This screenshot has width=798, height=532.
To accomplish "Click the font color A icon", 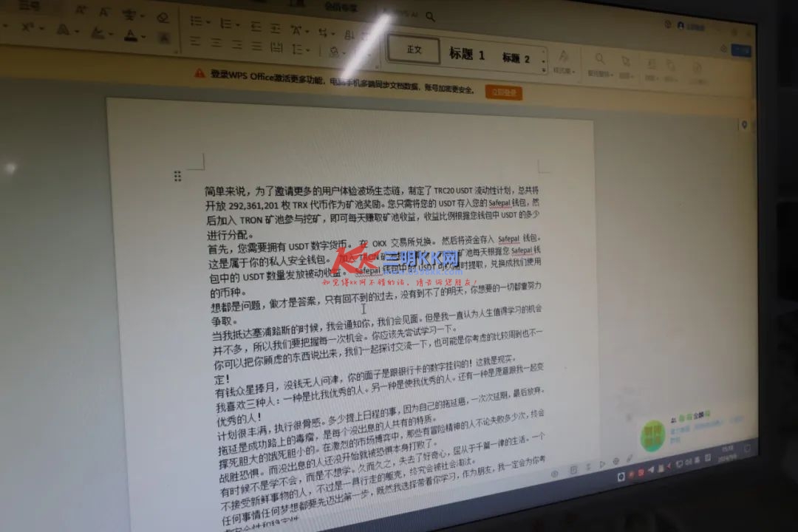I will [131, 34].
